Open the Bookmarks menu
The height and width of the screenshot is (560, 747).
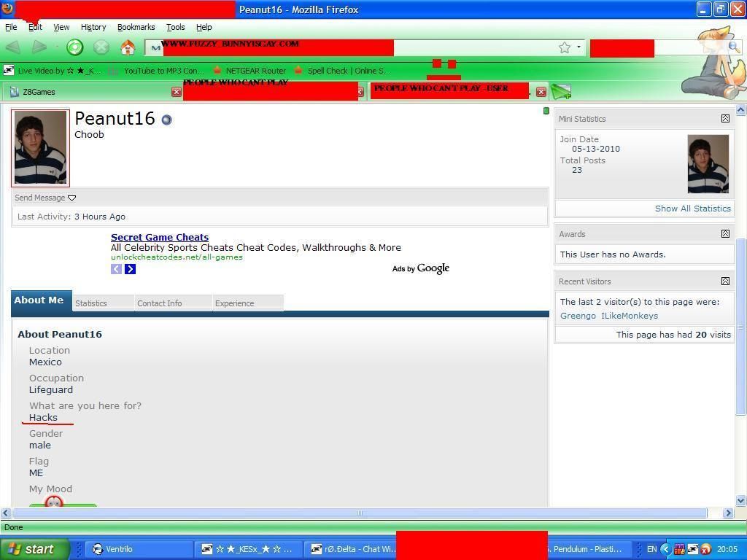tap(136, 27)
